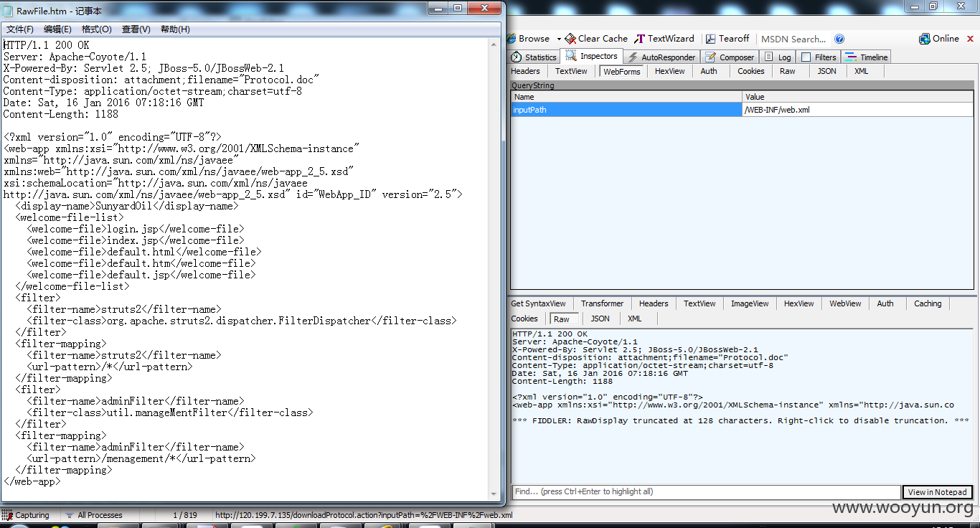This screenshot has height=528, width=980.
Task: Open the TextWizard tool in Fiddler
Action: [x=664, y=39]
